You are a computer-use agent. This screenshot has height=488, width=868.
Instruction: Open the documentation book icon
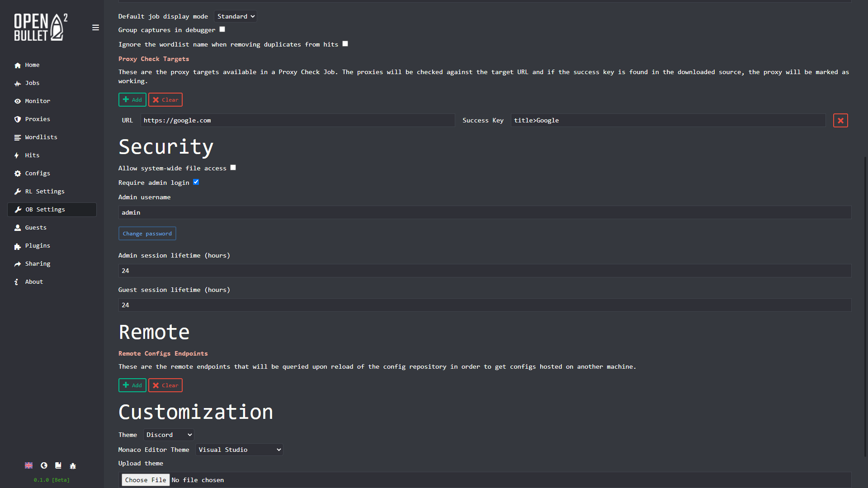[x=58, y=465]
